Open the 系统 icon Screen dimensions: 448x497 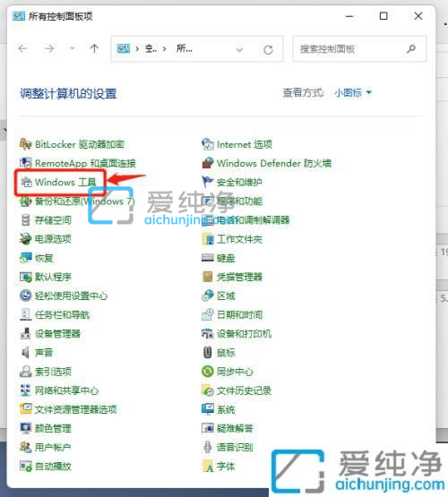[208, 409]
